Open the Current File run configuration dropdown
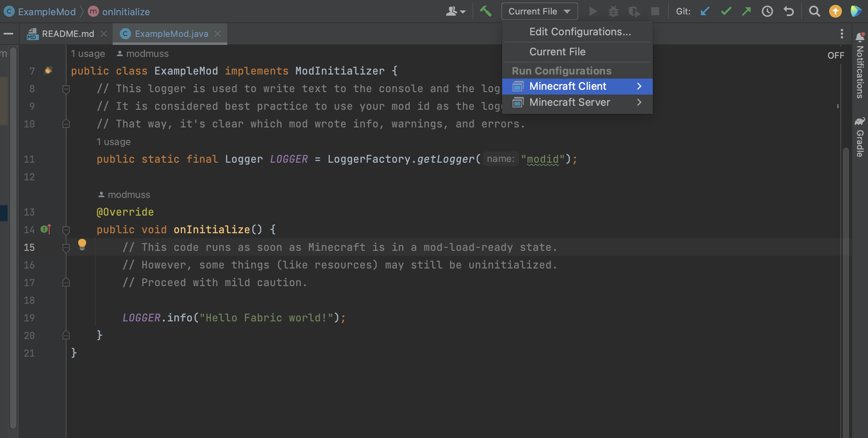Screen dimensions: 868x438 click(x=539, y=11)
